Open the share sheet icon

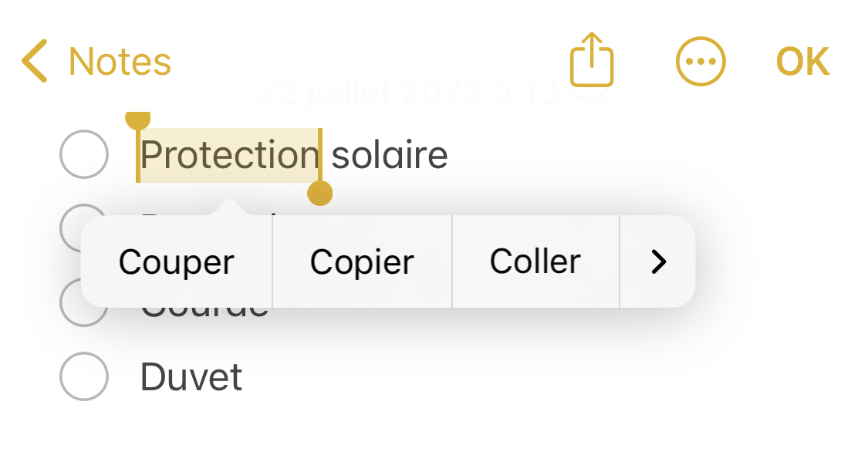point(592,60)
